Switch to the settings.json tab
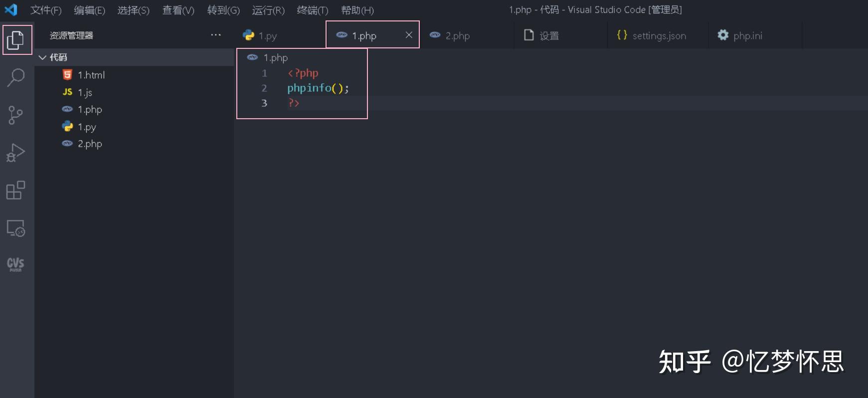 (x=659, y=35)
